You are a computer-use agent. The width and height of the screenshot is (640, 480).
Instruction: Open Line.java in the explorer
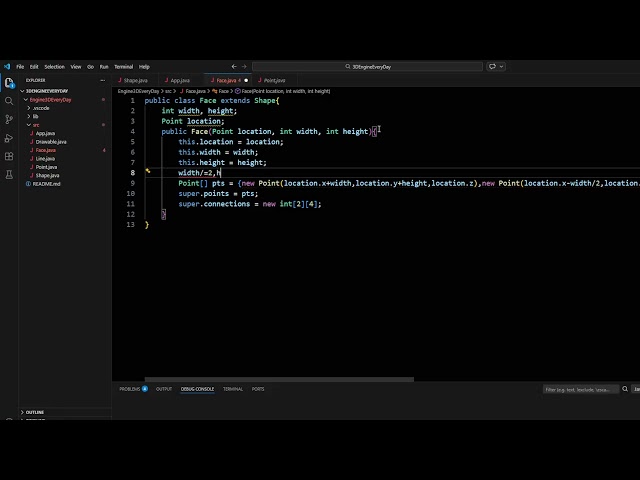tap(45, 158)
